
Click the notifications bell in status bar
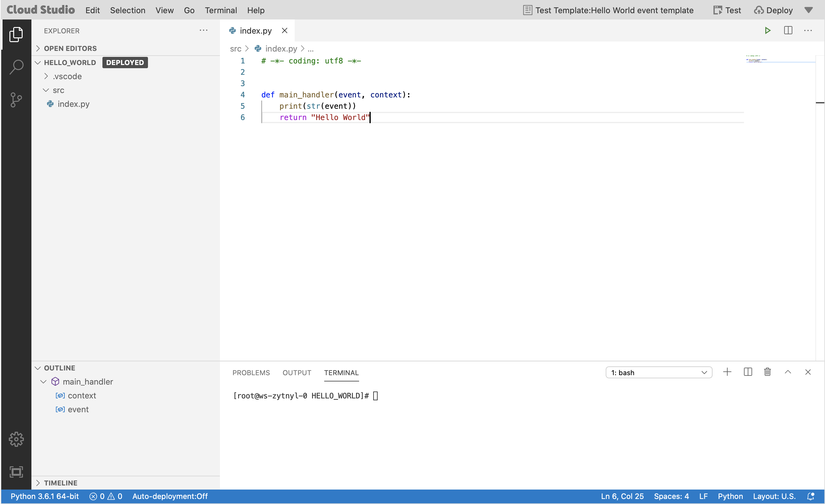[x=811, y=496]
